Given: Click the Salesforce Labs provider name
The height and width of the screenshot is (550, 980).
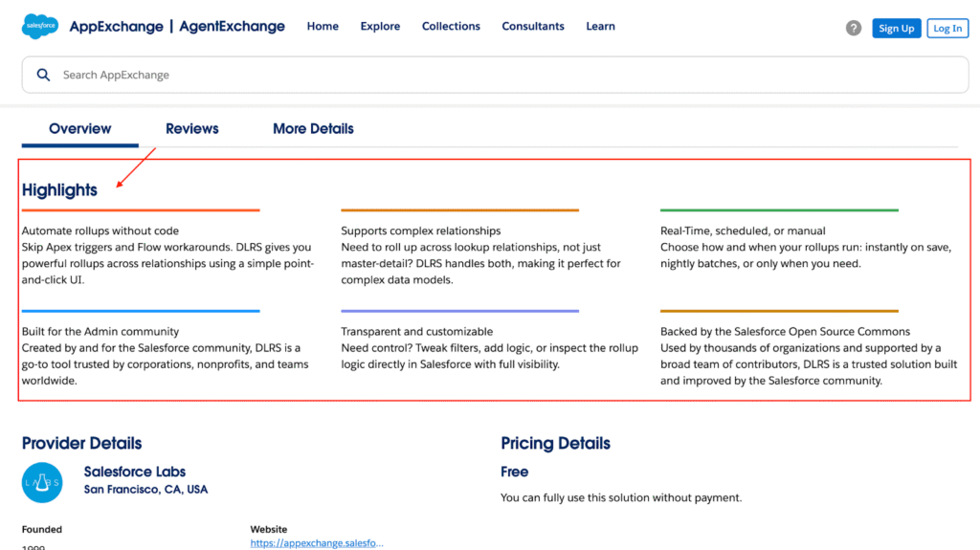Looking at the screenshot, I should [134, 472].
